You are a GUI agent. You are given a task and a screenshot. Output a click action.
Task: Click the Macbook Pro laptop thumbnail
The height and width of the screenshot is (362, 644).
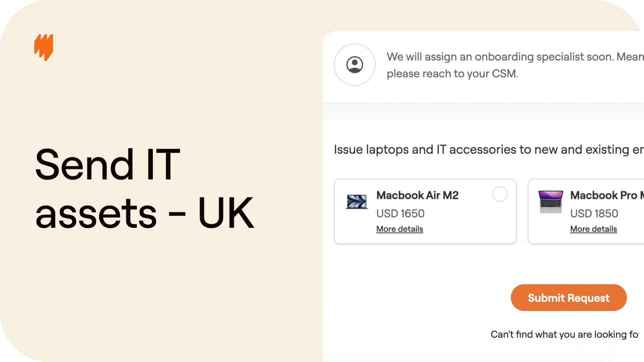[x=550, y=202]
